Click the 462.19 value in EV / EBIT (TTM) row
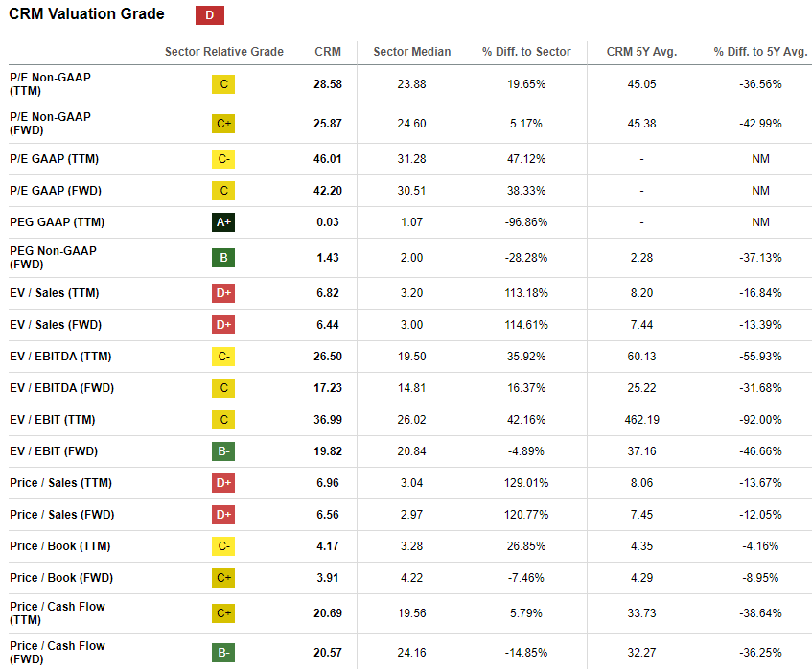The height and width of the screenshot is (669, 812). (x=641, y=420)
